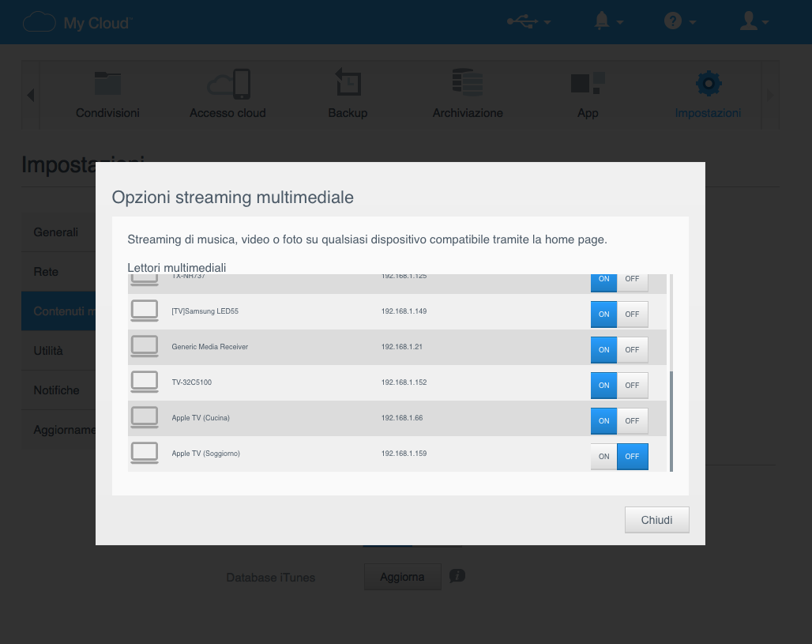Click the My Cloud logo icon
The image size is (812, 644).
(39, 23)
